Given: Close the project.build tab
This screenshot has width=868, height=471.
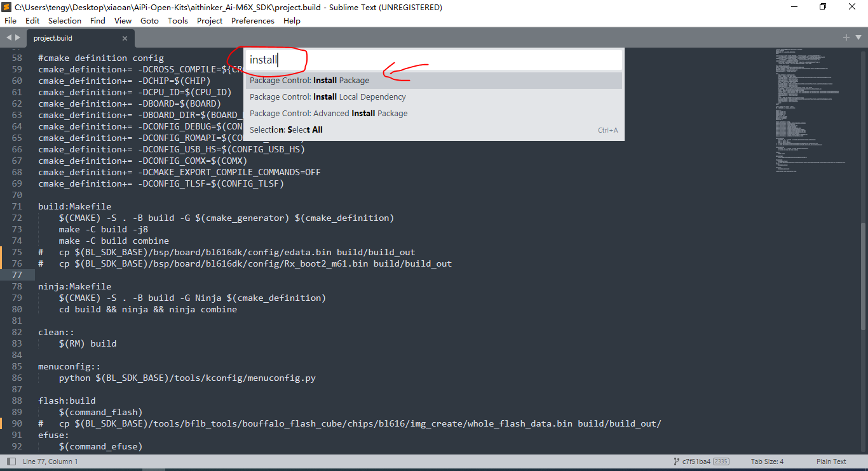Looking at the screenshot, I should pos(125,38).
